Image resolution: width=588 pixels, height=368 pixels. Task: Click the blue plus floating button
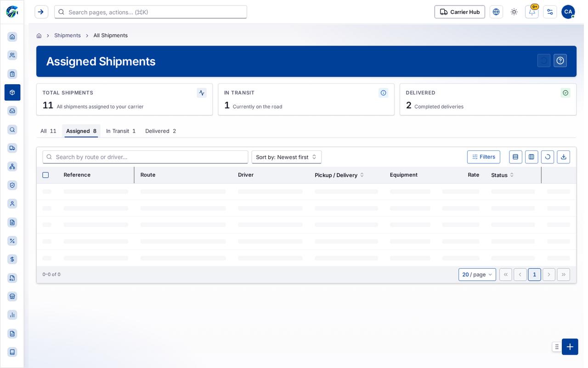(570, 347)
